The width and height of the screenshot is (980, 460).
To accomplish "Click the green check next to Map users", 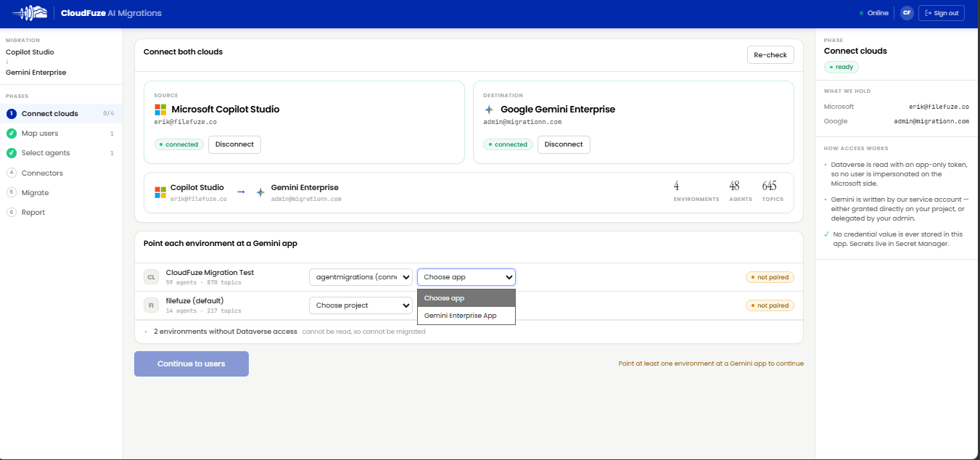I will click(11, 134).
